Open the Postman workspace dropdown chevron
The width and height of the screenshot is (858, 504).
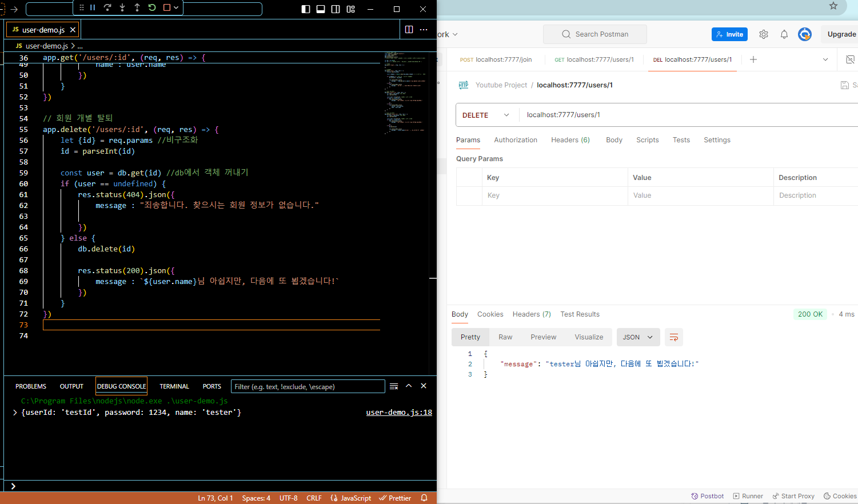455,34
